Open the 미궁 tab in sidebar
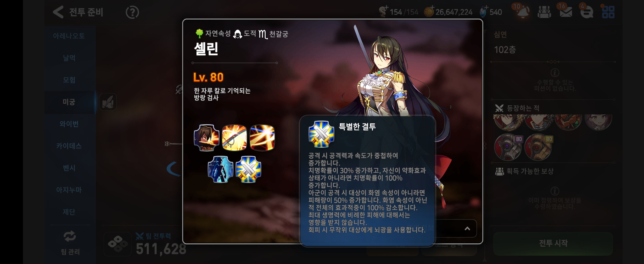The height and width of the screenshot is (264, 644). point(69,102)
